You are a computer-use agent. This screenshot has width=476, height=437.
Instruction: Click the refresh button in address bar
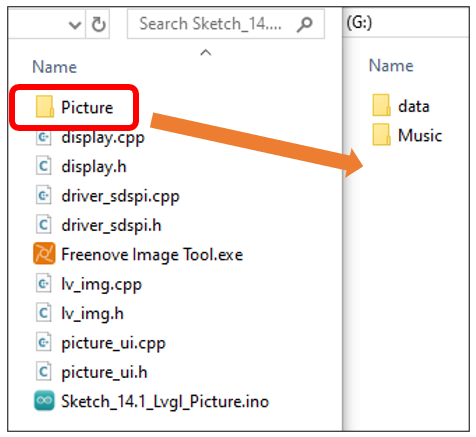click(x=98, y=24)
